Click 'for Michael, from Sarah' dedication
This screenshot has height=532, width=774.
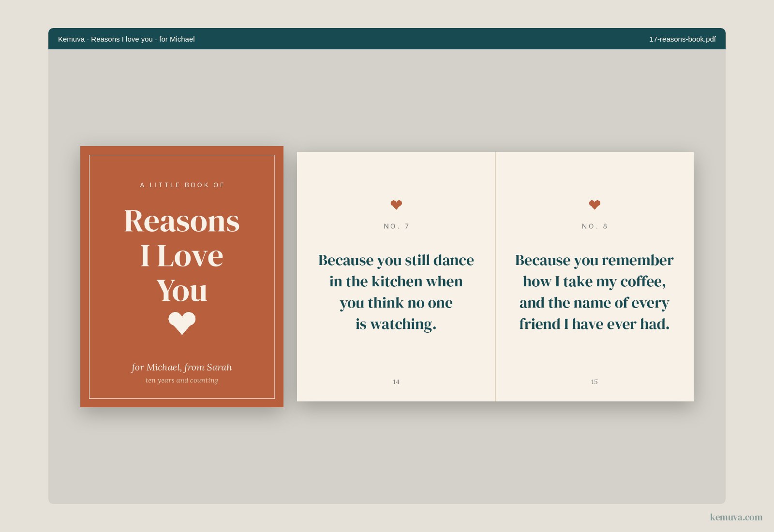[x=182, y=367]
